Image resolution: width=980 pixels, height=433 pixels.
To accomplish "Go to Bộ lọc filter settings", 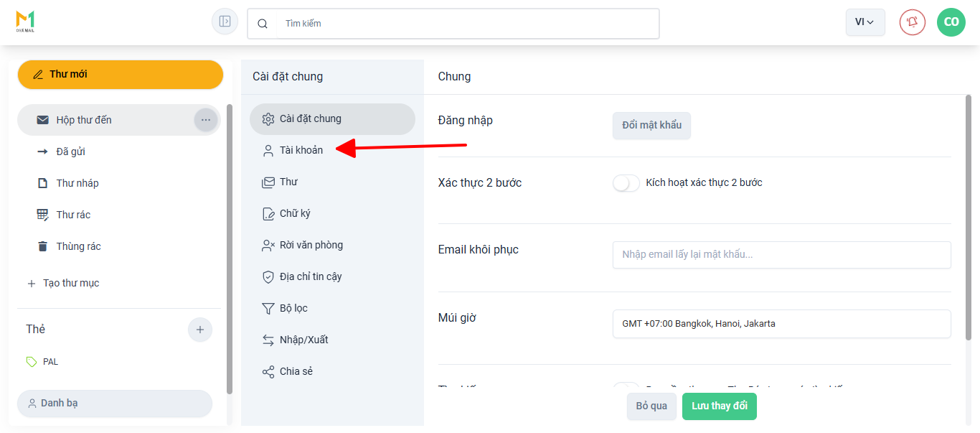I will [x=293, y=308].
